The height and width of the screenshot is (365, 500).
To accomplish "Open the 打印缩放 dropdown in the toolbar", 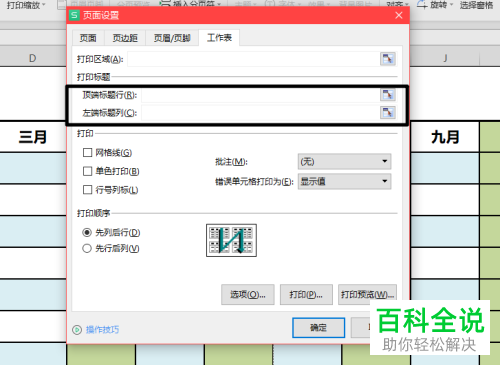I will click(x=26, y=5).
